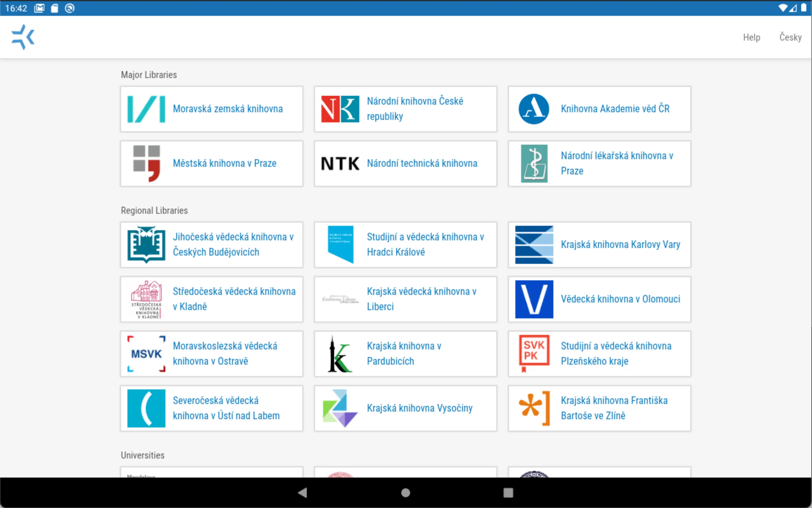This screenshot has width=812, height=508.
Task: Open Moravská zemská knihovna link
Action: point(228,109)
